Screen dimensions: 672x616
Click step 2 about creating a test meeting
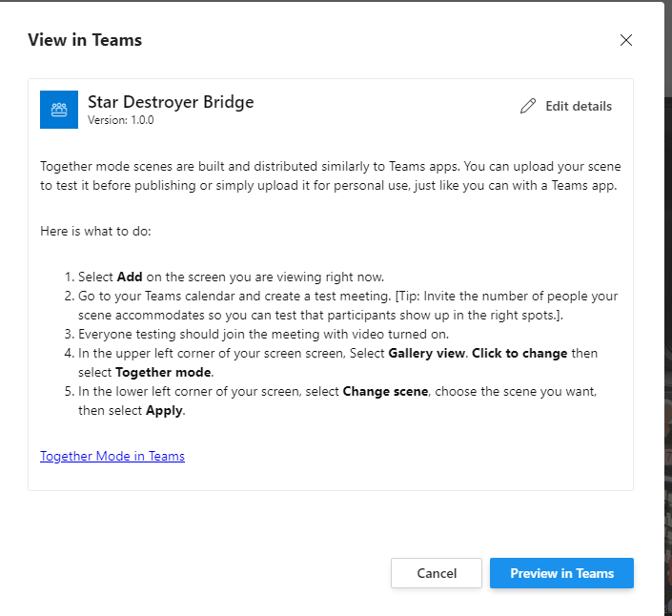[x=348, y=303]
